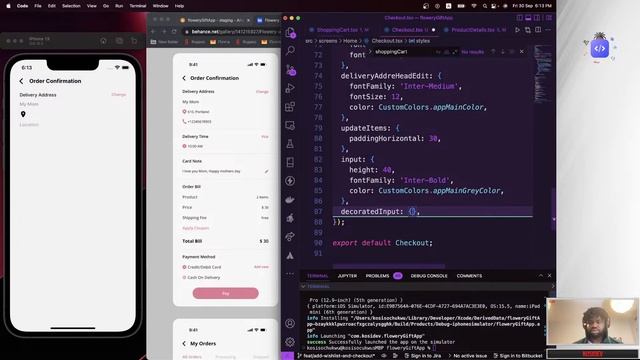This screenshot has height=360, width=640.
Task: Click the behance.net address bar
Action: (233, 31)
